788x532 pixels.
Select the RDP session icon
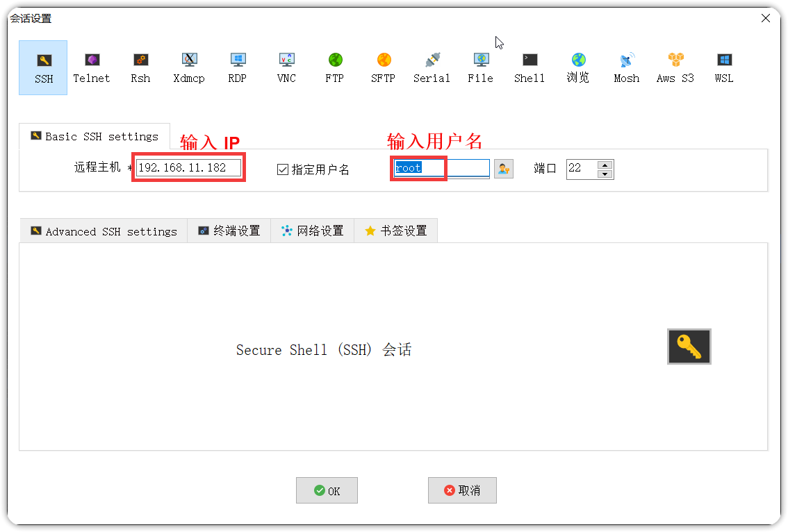(x=237, y=68)
